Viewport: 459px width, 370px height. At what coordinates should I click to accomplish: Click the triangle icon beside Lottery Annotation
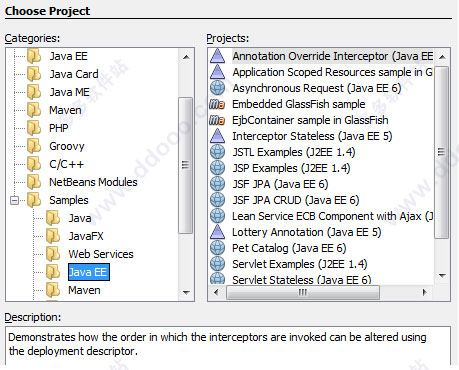coord(218,232)
